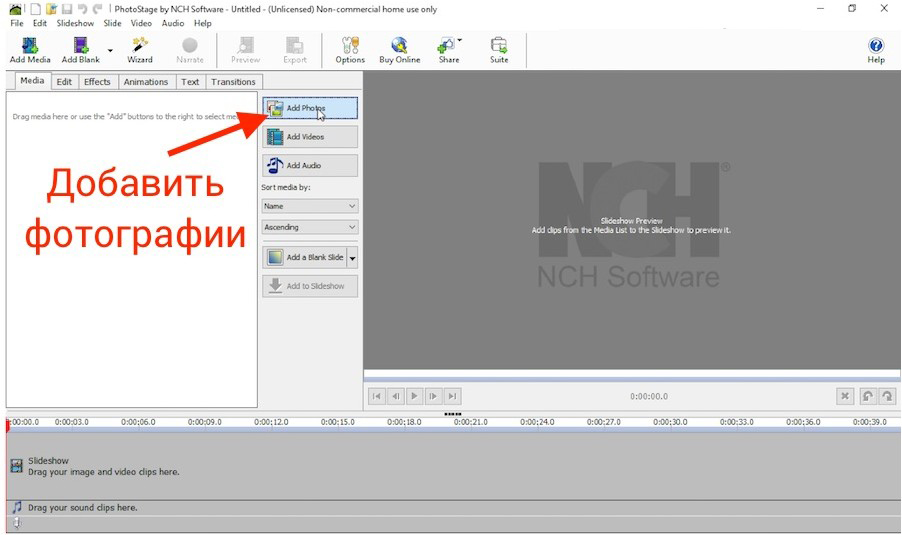This screenshot has width=902, height=535.
Task: Click the Add to Slideshow button
Action: tap(310, 286)
